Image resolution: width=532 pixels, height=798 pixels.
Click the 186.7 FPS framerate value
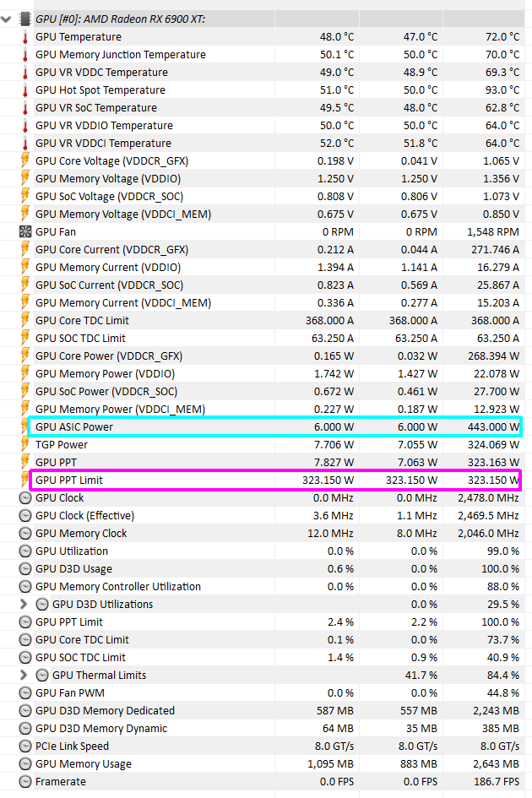[x=497, y=782]
